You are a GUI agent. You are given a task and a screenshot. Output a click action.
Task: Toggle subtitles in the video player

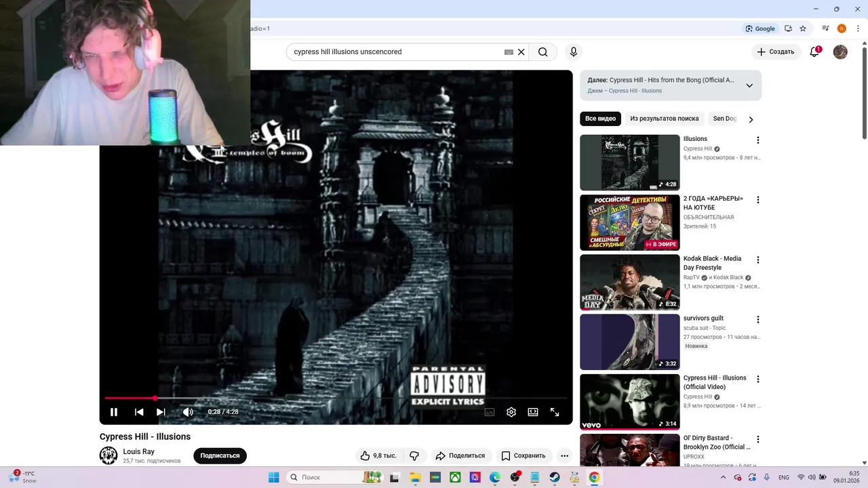tap(490, 412)
